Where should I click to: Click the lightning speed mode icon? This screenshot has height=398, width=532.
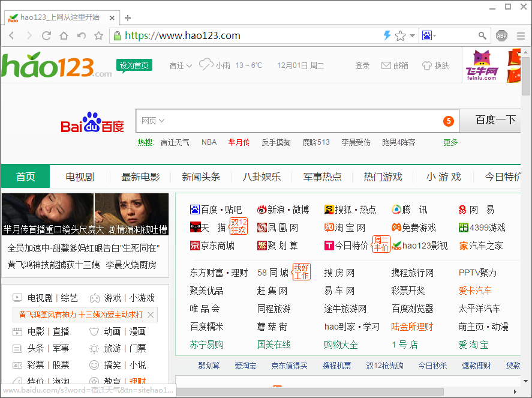(387, 35)
